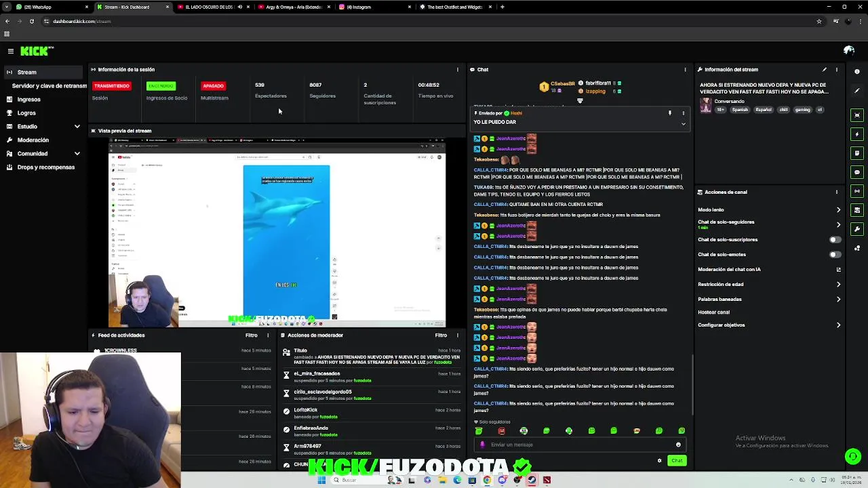Open Chat de solo-seguidores options arrow

838,224
